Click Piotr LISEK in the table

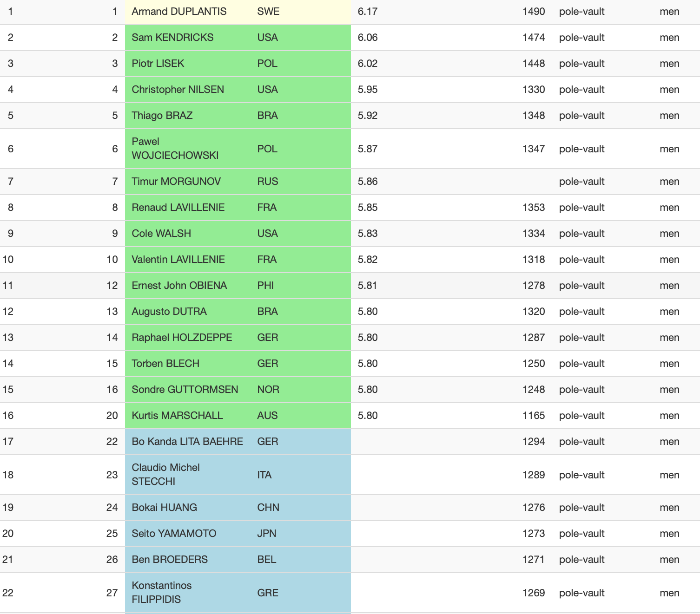click(158, 64)
